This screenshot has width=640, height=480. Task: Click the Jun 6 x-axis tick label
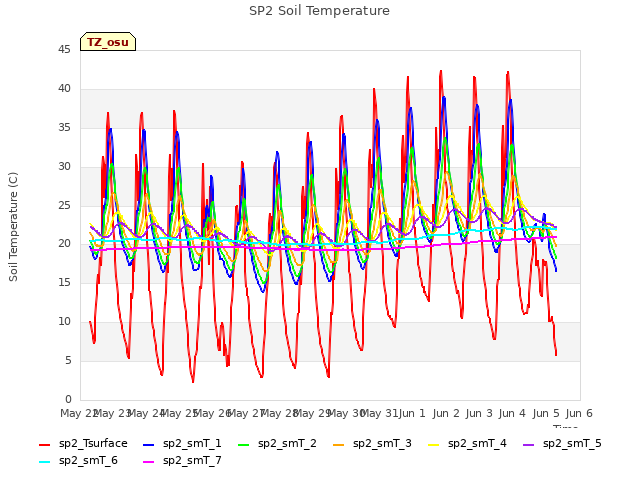[x=579, y=413]
